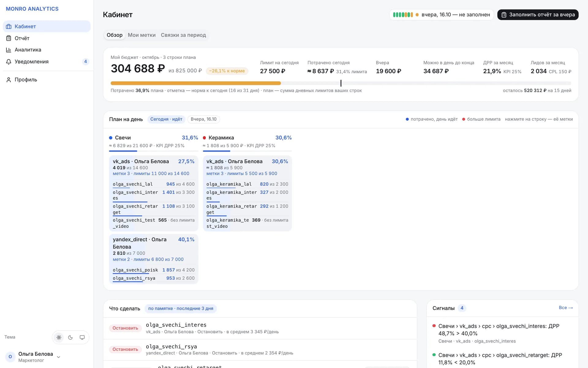The width and height of the screenshot is (588, 368).
Task: Select the dark theme moon icon
Action: pyautogui.click(x=70, y=337)
